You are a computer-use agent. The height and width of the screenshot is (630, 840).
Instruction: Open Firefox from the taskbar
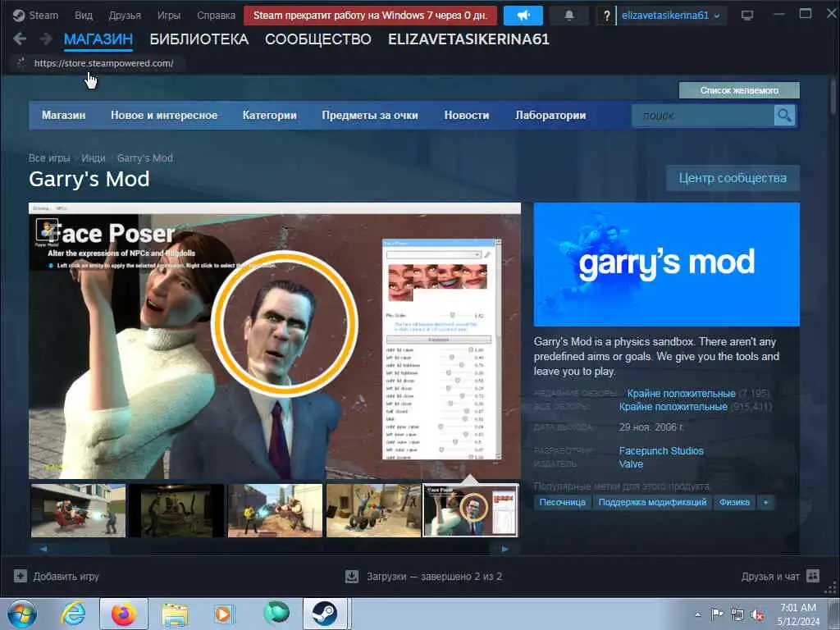tap(124, 614)
